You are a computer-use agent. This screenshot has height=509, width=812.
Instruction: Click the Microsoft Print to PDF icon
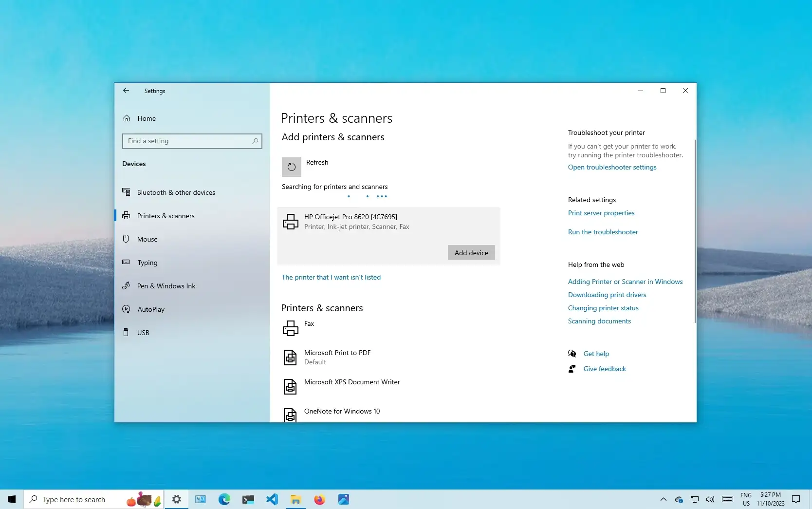290,358
